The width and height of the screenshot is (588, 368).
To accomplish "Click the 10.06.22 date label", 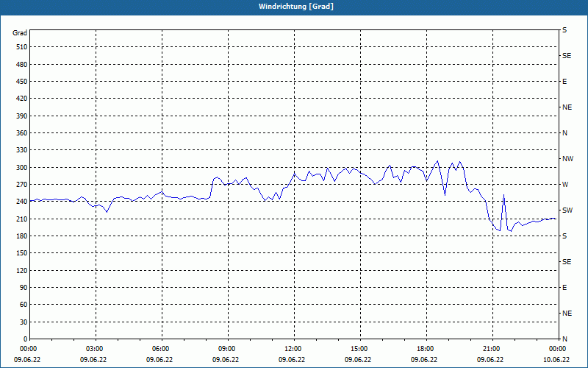I will click(556, 359).
